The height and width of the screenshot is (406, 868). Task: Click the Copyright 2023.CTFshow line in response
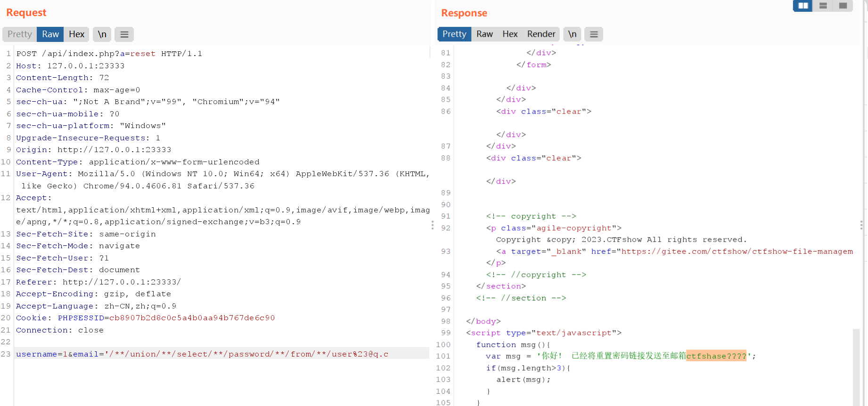click(x=621, y=240)
